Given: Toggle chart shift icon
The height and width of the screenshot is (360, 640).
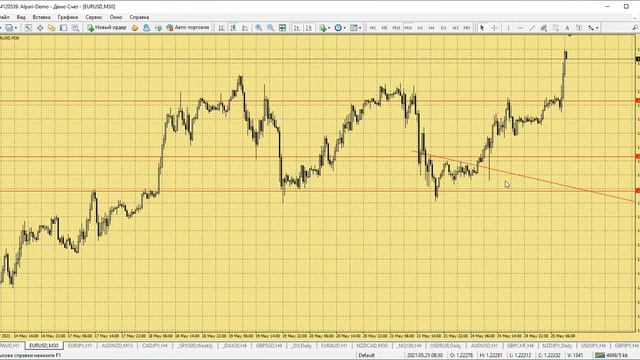Looking at the screenshot, I should click(309, 27).
